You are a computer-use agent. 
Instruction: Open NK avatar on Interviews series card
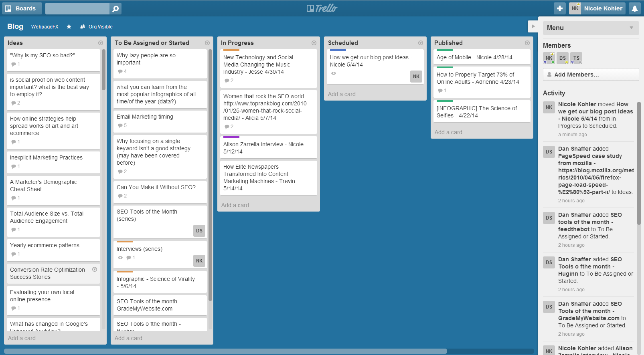click(199, 261)
